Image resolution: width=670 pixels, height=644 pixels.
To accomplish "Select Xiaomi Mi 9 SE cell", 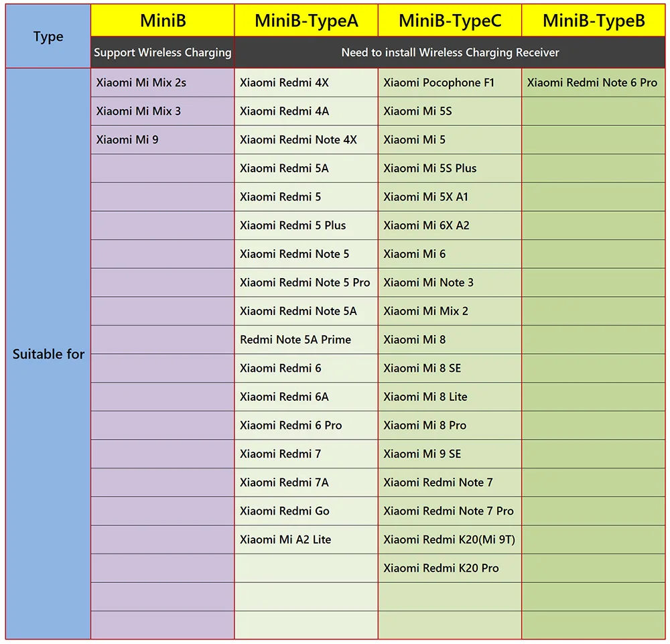I will coord(450,454).
